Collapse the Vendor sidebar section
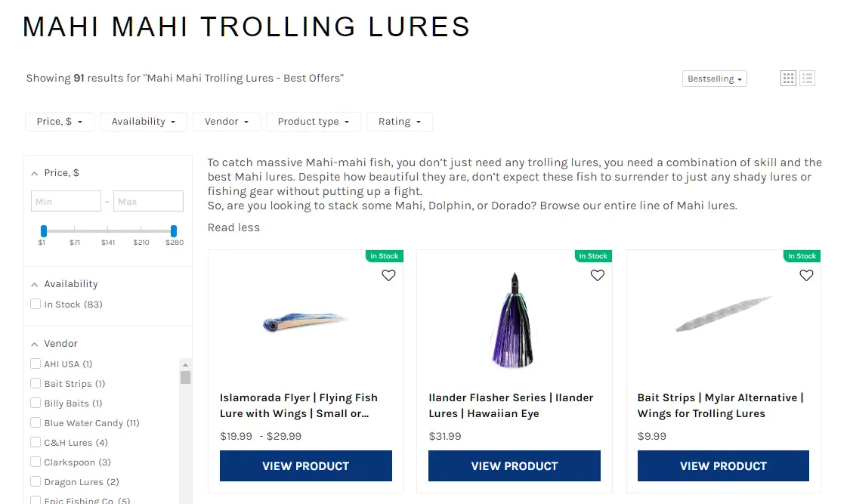 point(35,344)
